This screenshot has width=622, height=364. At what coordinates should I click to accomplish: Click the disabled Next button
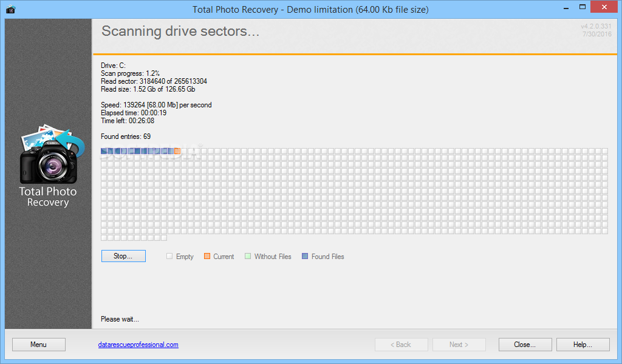459,345
